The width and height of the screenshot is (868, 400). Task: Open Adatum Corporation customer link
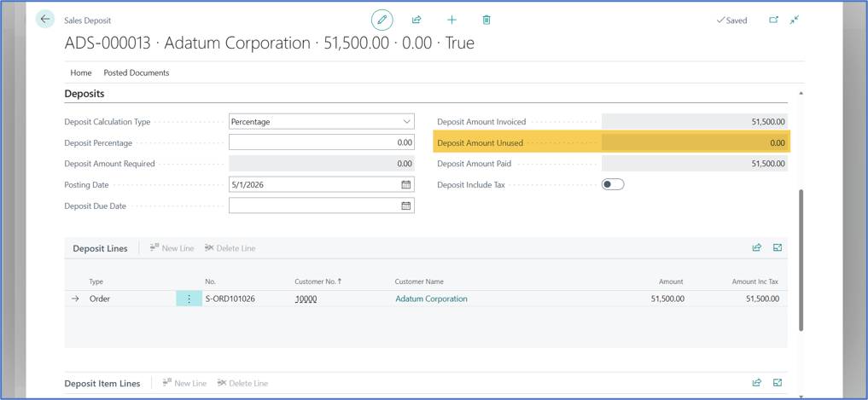point(431,299)
